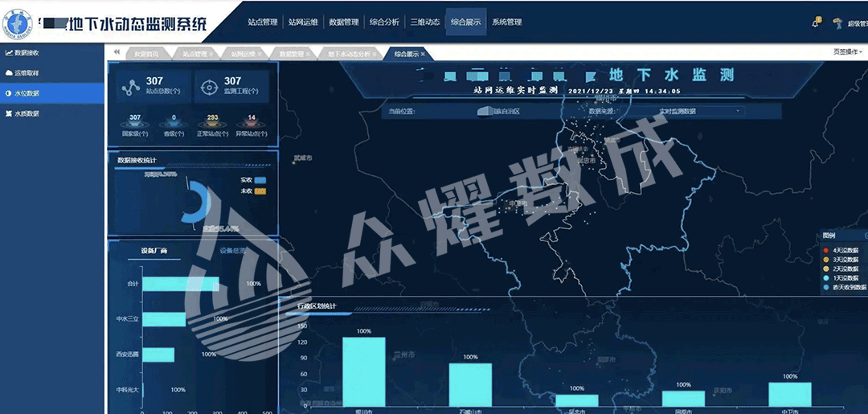Toggle the 未收 yellow legend swatch

click(260, 191)
